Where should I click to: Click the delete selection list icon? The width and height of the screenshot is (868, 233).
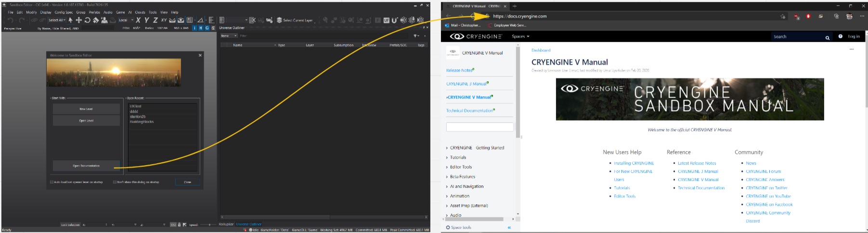tap(252, 20)
